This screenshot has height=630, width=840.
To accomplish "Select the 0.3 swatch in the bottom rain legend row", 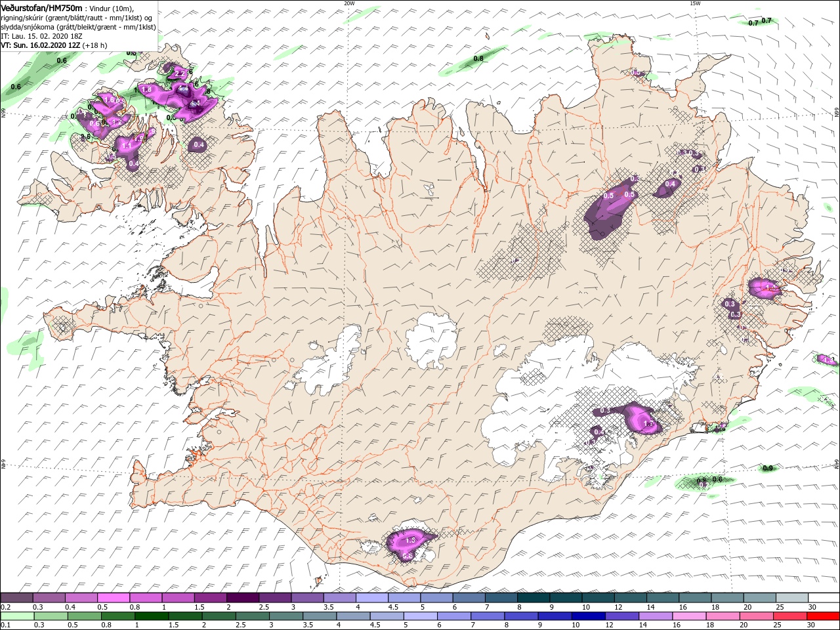I will [51, 616].
